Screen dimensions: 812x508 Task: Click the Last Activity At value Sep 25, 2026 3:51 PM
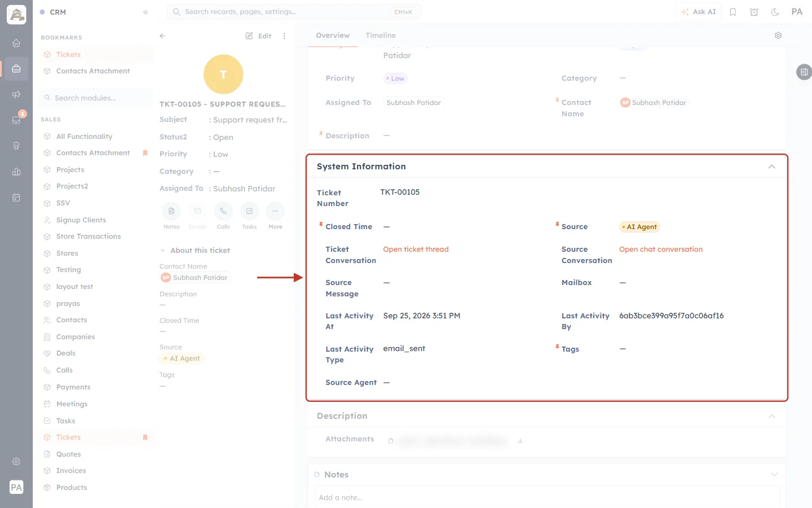coord(422,316)
